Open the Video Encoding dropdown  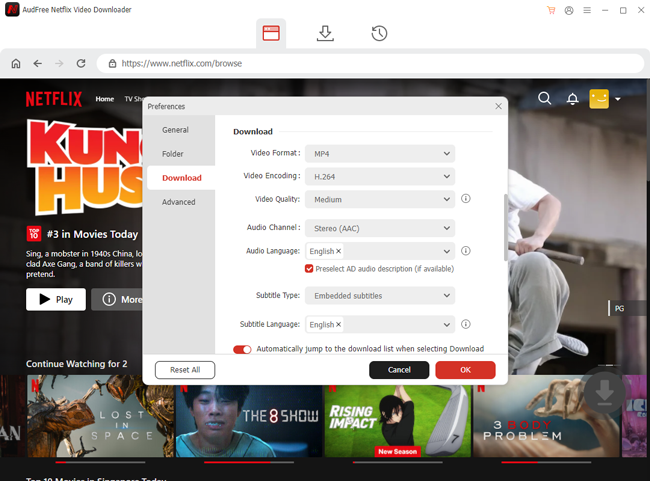tap(380, 176)
